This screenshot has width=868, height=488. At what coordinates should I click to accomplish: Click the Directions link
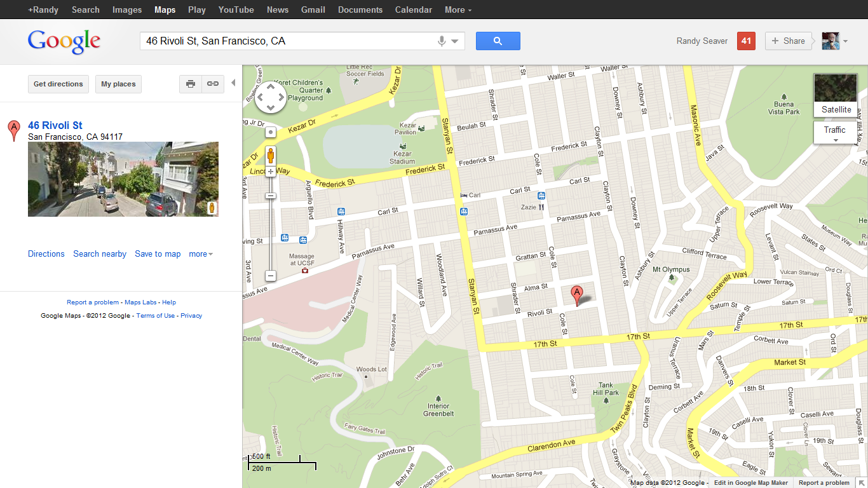[x=46, y=254]
